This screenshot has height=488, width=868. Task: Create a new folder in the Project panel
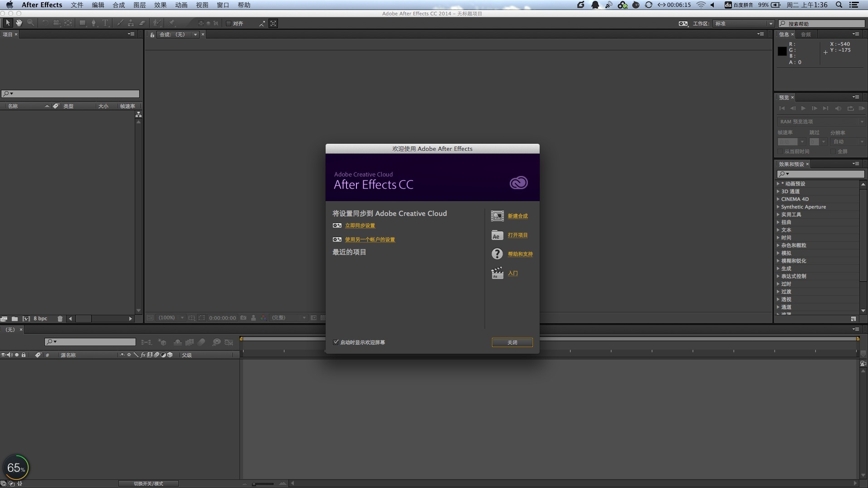[15, 319]
